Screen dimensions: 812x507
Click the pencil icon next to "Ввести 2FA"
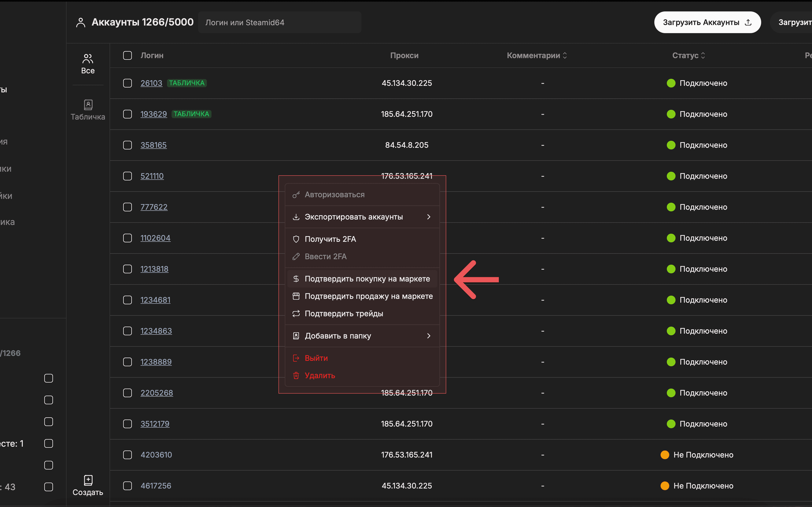pos(296,256)
